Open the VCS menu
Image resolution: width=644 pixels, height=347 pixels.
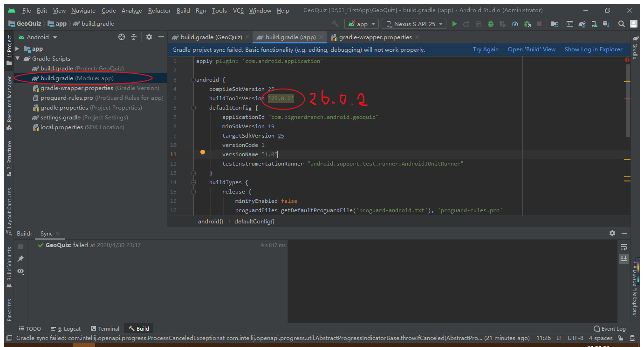coord(238,10)
